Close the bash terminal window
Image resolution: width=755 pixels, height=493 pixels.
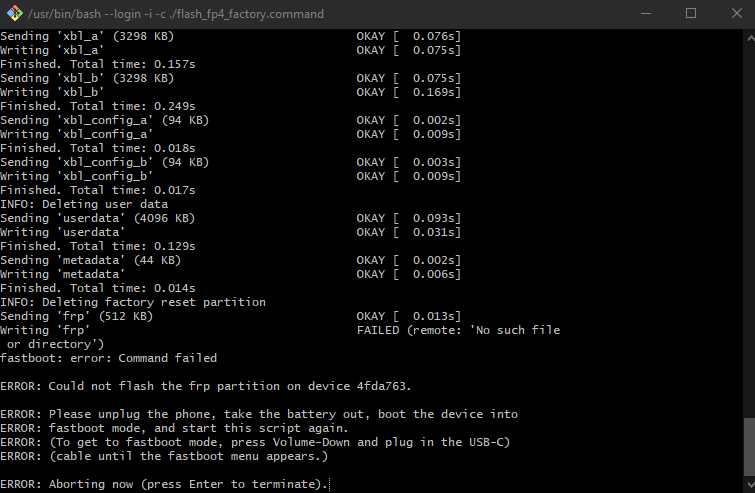pyautogui.click(x=736, y=13)
